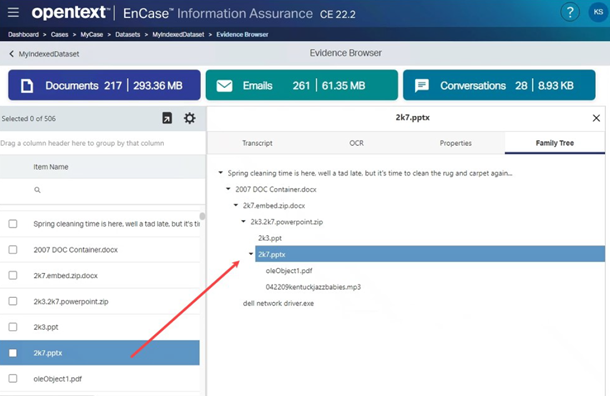The image size is (610, 396).
Task: Select dell network driver.exe in tree
Action: coord(278,303)
